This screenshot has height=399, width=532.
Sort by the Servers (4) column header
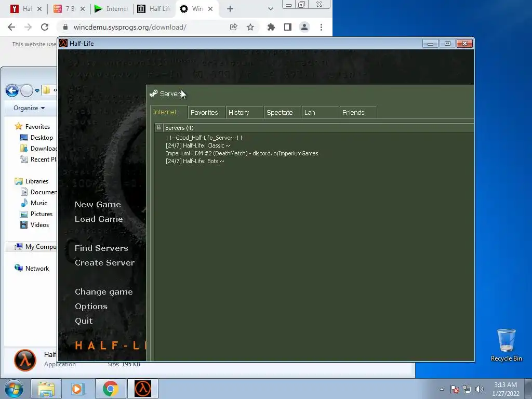tap(318, 128)
